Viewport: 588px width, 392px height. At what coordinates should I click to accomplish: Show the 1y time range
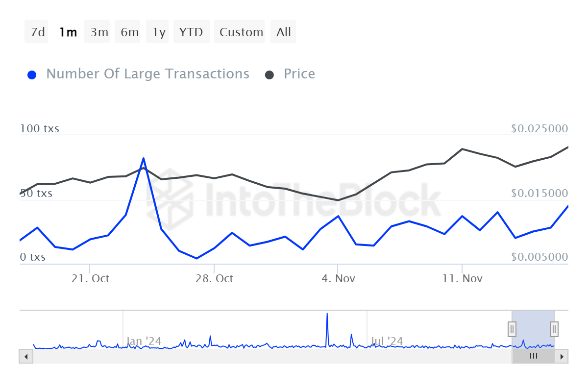(x=158, y=32)
